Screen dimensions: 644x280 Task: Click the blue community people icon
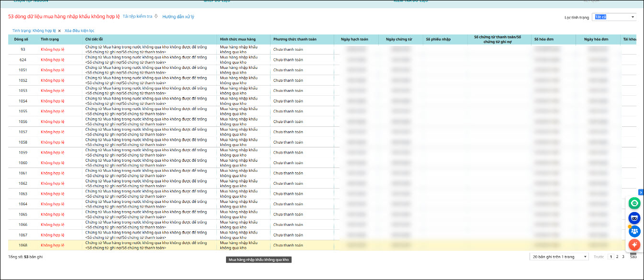(x=634, y=231)
